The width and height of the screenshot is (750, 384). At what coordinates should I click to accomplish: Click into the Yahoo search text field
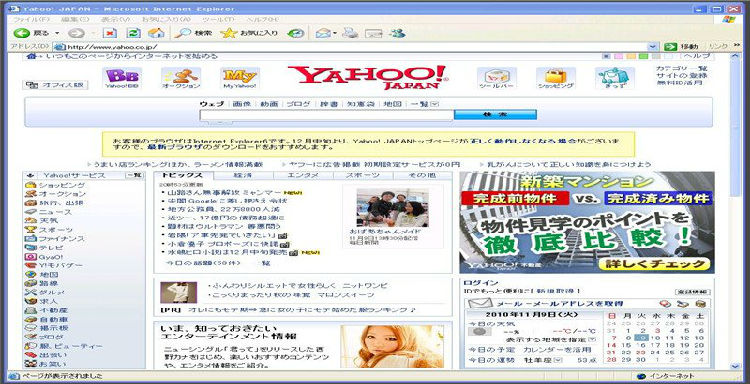[x=327, y=115]
